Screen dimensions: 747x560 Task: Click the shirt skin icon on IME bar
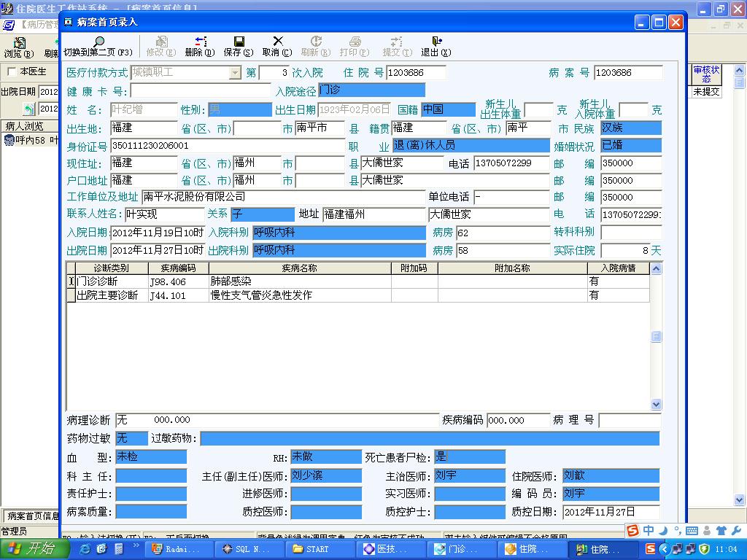(721, 531)
